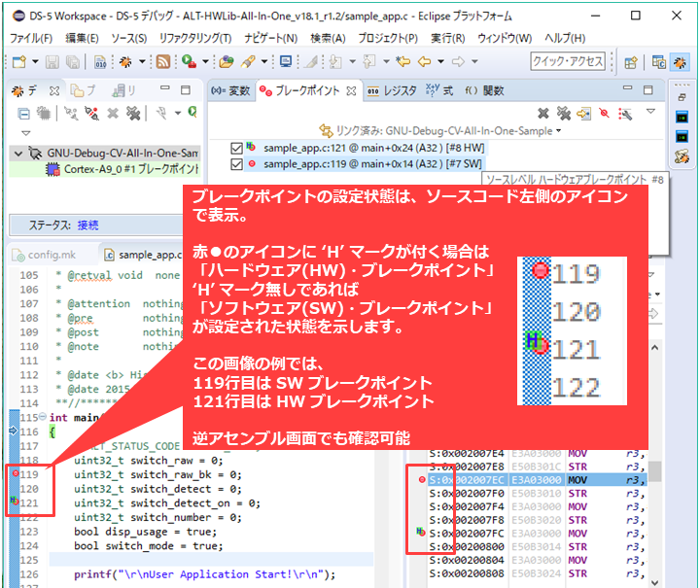Click in the クイック・アクセス field
Image resolution: width=700 pixels, height=588 pixels.
click(x=568, y=61)
